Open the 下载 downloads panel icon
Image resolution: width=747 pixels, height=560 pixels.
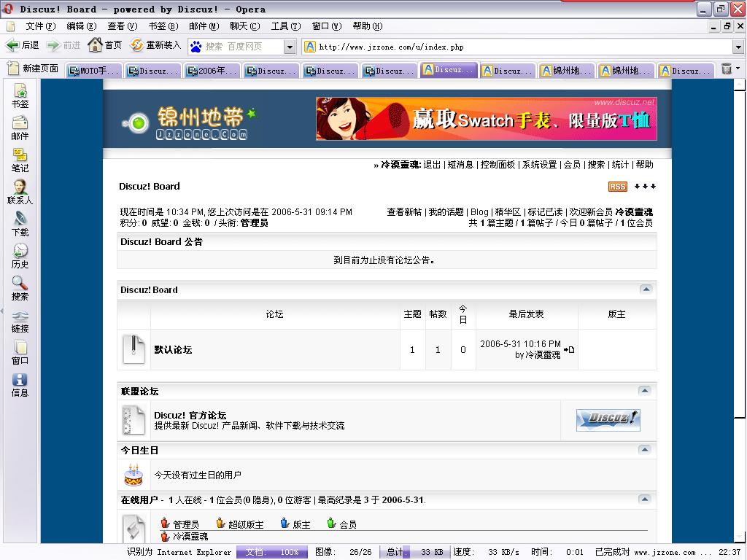click(x=20, y=225)
